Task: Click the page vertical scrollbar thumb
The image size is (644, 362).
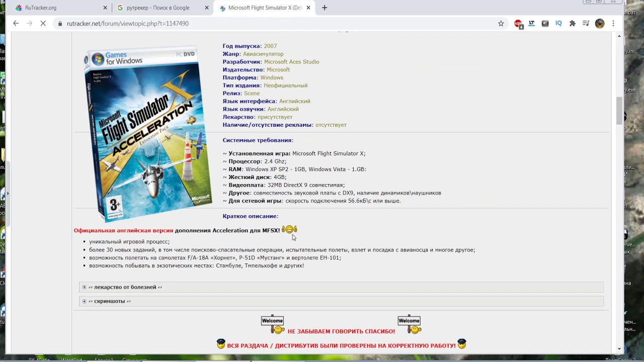Action: pos(619,111)
